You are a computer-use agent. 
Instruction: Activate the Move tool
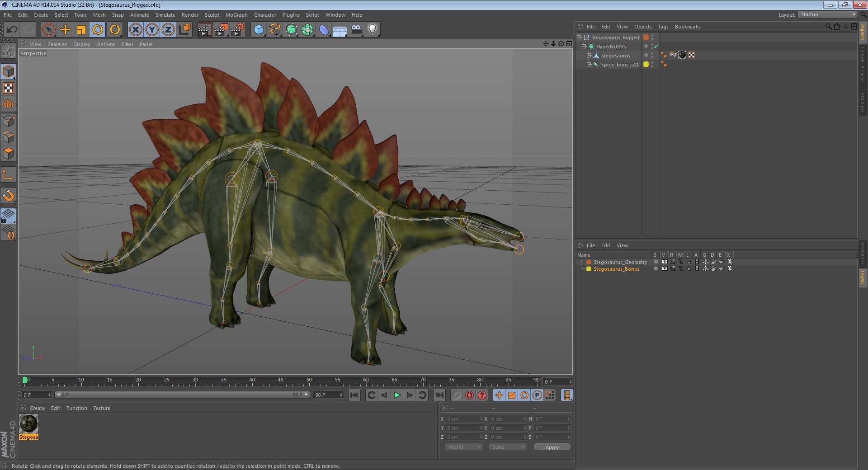pos(65,30)
